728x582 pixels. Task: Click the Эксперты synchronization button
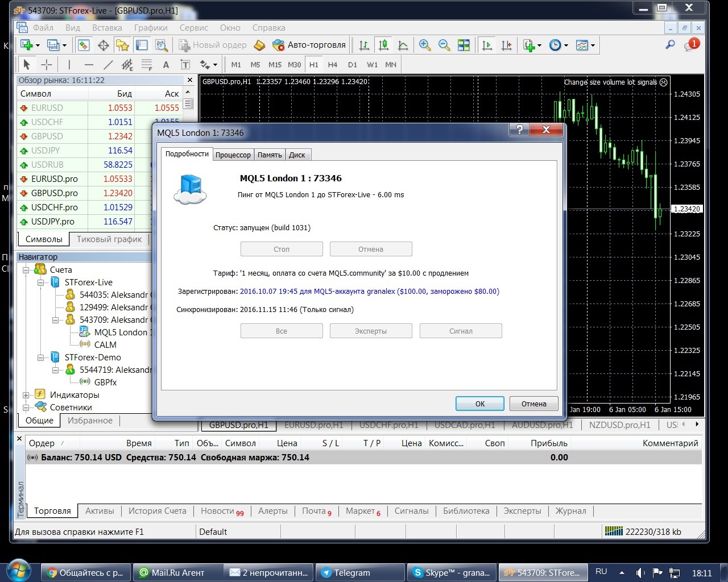(371, 331)
